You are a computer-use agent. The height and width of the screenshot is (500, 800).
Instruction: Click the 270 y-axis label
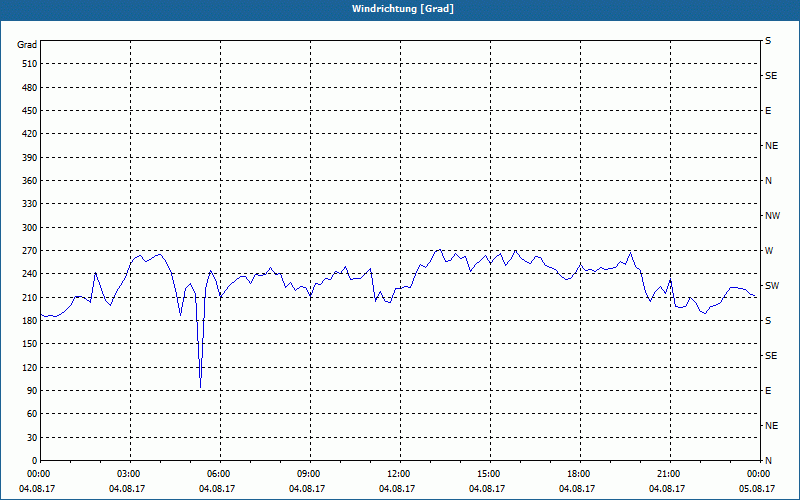29,251
